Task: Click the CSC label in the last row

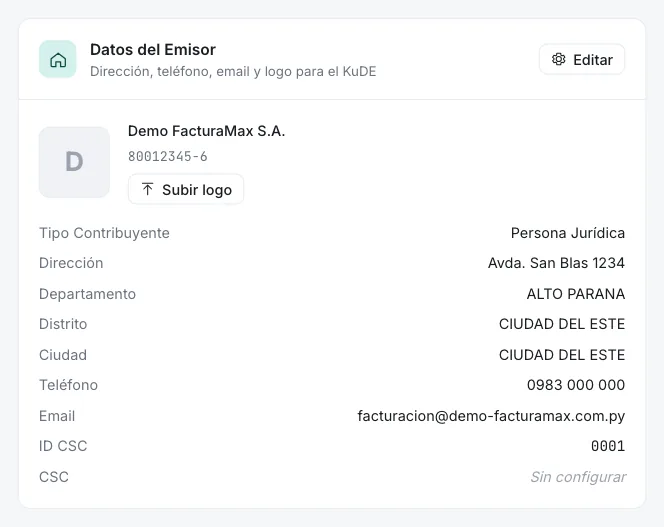Action: (54, 477)
